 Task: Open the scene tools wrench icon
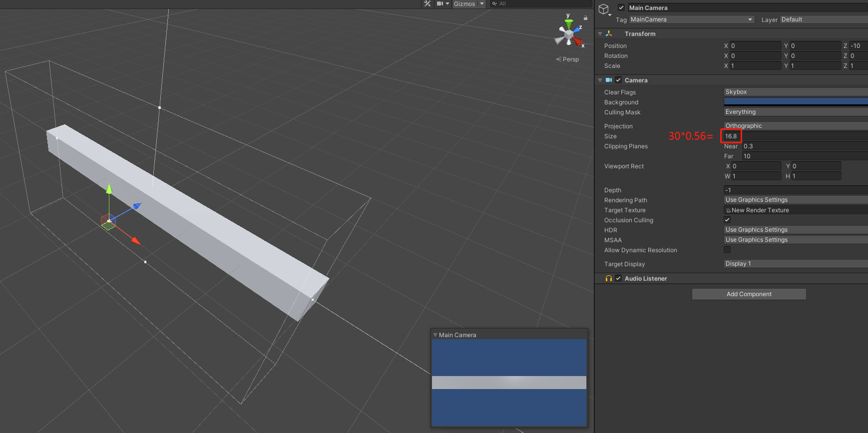click(x=427, y=3)
